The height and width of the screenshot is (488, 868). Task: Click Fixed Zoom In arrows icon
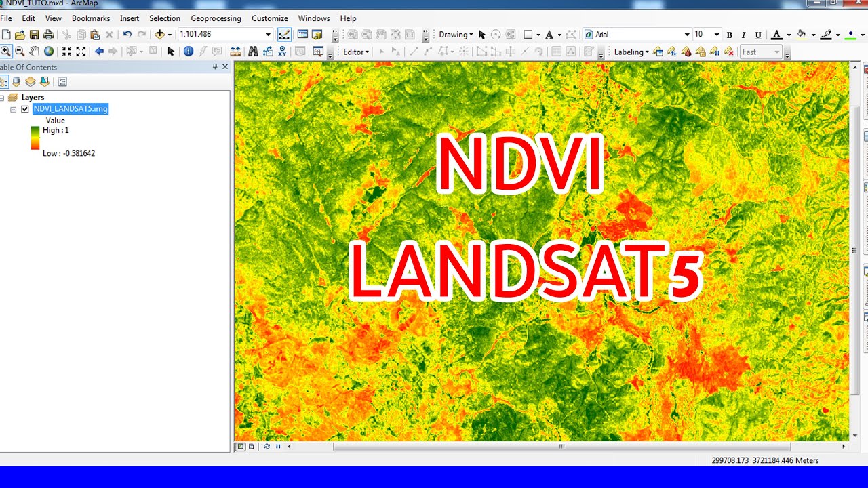point(66,52)
